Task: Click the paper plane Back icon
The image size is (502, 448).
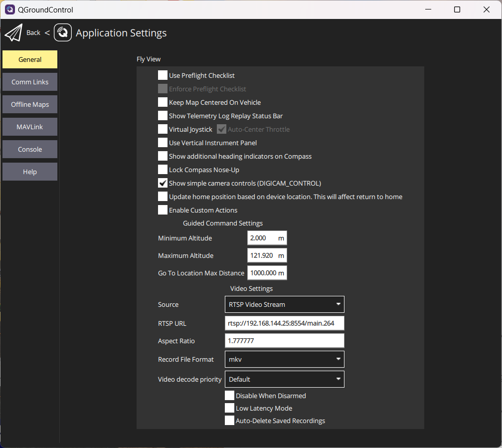Action: (x=13, y=33)
